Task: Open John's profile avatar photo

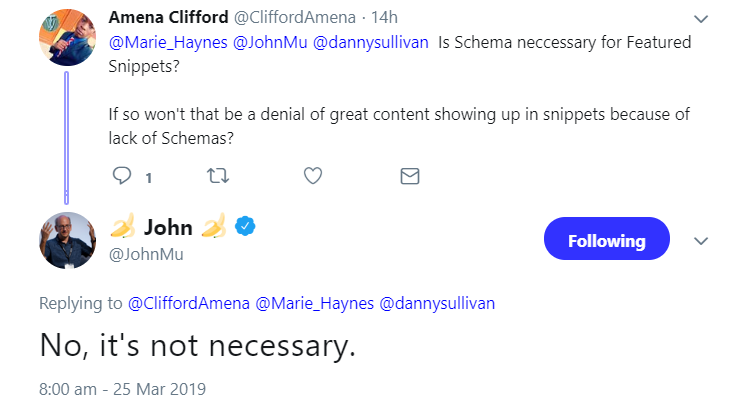Action: tap(67, 240)
